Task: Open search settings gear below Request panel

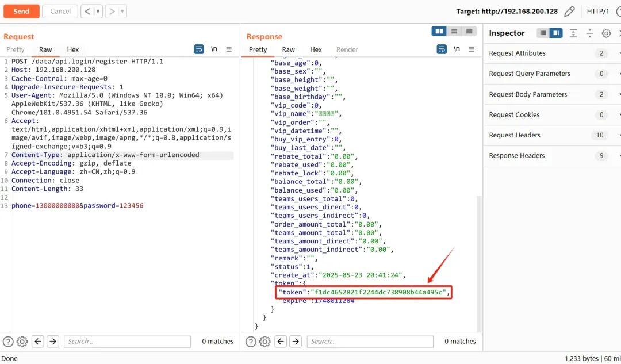Action: 22,342
